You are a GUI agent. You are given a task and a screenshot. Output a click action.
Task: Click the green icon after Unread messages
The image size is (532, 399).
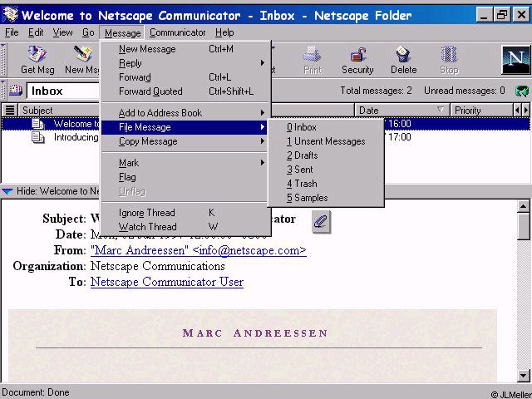pos(522,91)
